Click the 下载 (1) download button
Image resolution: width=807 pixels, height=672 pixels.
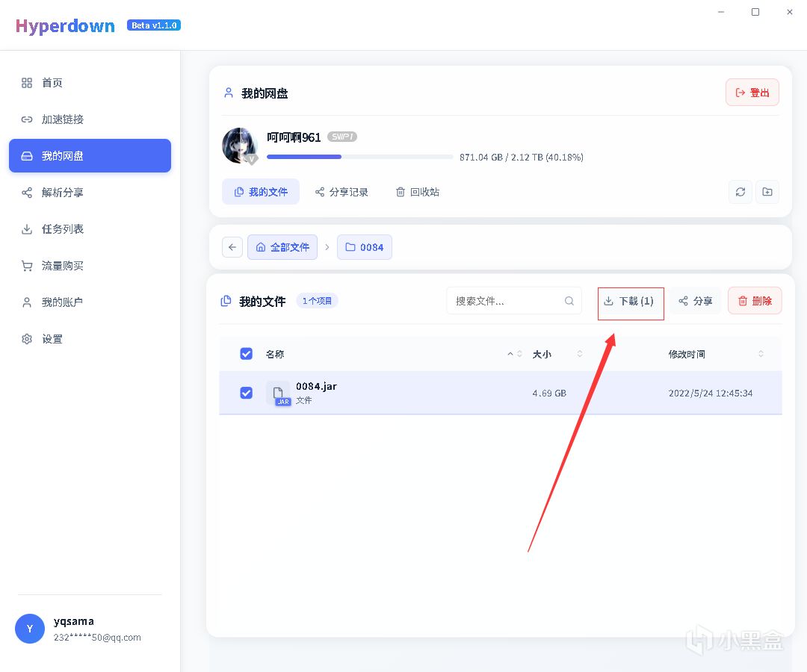pyautogui.click(x=631, y=303)
